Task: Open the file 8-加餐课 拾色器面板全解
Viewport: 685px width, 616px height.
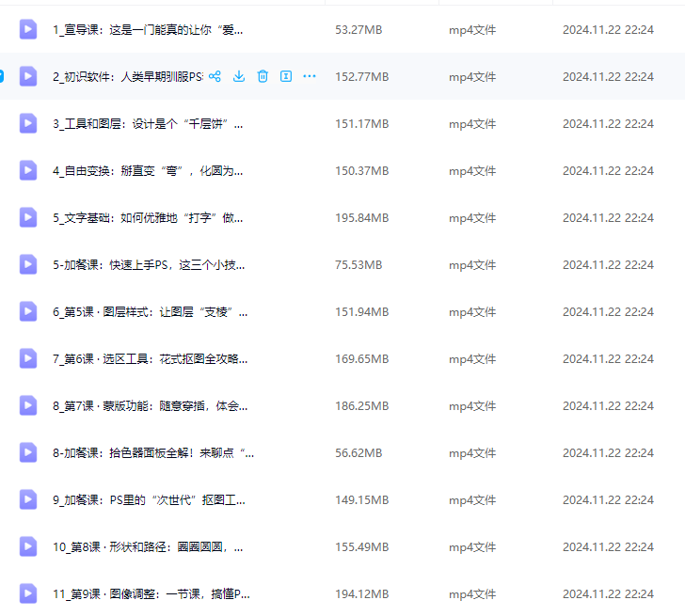Action: (153, 452)
